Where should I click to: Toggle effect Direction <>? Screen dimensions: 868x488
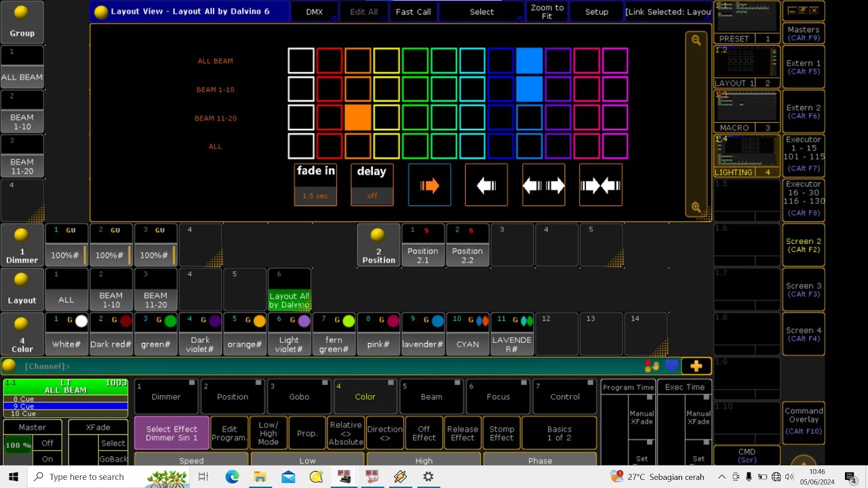384,433
